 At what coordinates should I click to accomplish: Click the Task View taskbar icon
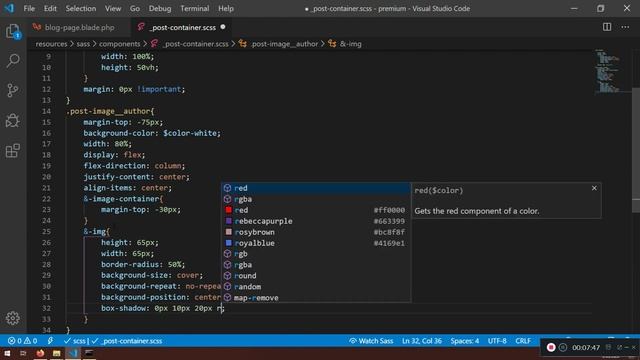click(23, 353)
